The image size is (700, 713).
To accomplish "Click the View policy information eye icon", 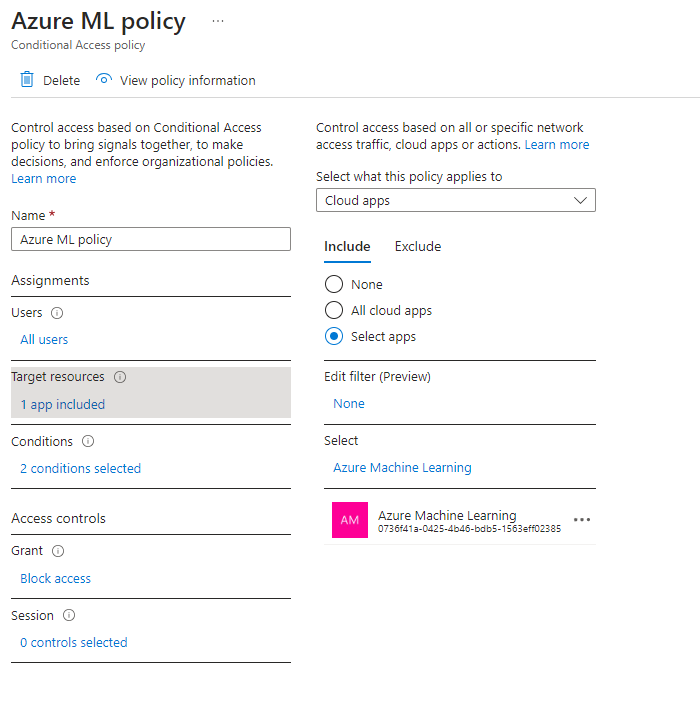I will [103, 80].
